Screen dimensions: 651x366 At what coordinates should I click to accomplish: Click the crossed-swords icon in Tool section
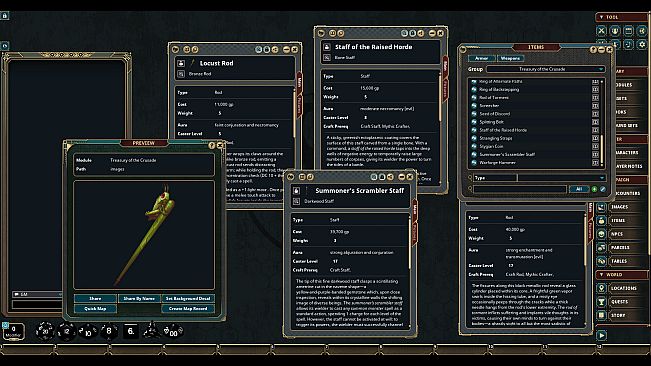tap(601, 31)
